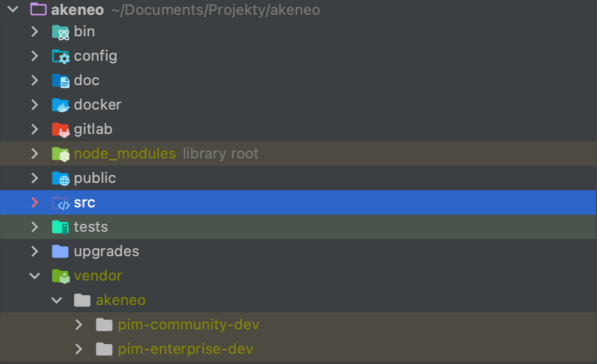Click the gitlab folder fox icon
This screenshot has width=597, height=364.
(x=60, y=129)
